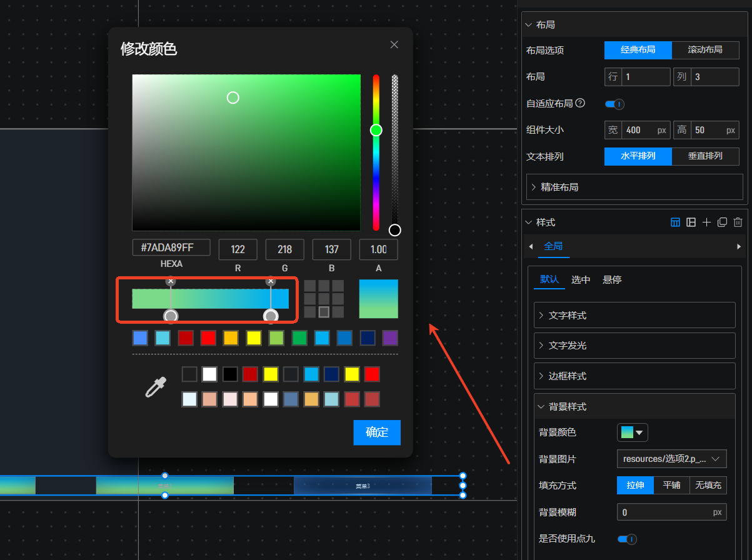Switch to the 选中 state tab
The width and height of the screenshot is (752, 560).
581,279
